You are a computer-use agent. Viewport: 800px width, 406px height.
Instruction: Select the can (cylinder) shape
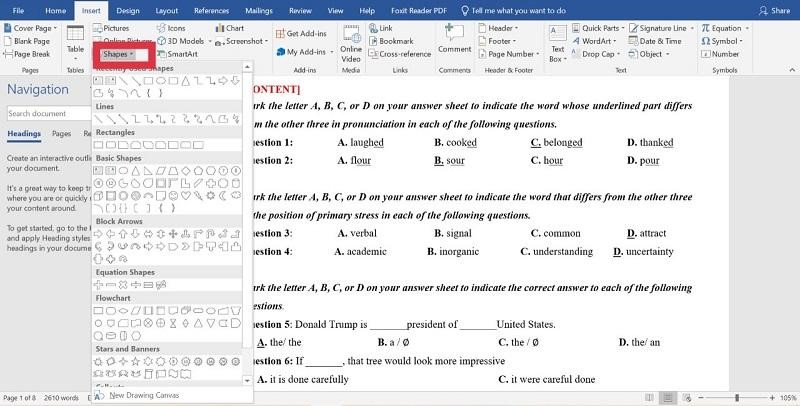click(x=236, y=183)
